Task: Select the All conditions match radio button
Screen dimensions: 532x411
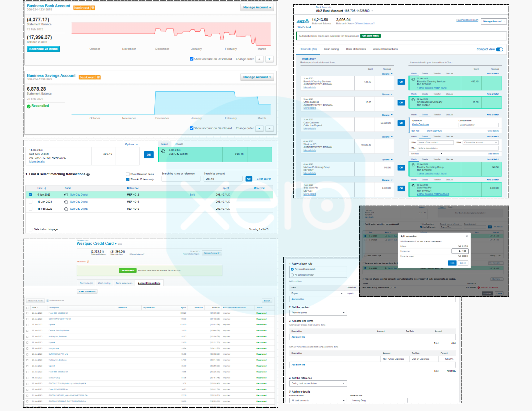Action: pyautogui.click(x=292, y=275)
